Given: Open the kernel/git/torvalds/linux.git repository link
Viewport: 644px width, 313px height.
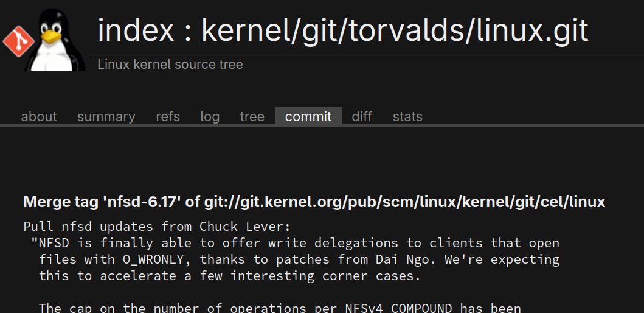Looking at the screenshot, I should point(395,31).
